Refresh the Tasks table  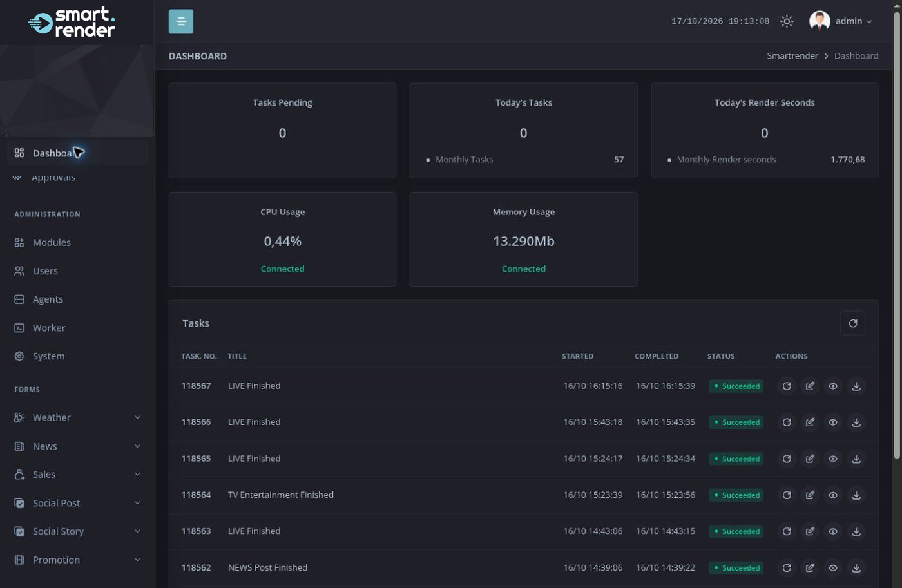(x=852, y=323)
